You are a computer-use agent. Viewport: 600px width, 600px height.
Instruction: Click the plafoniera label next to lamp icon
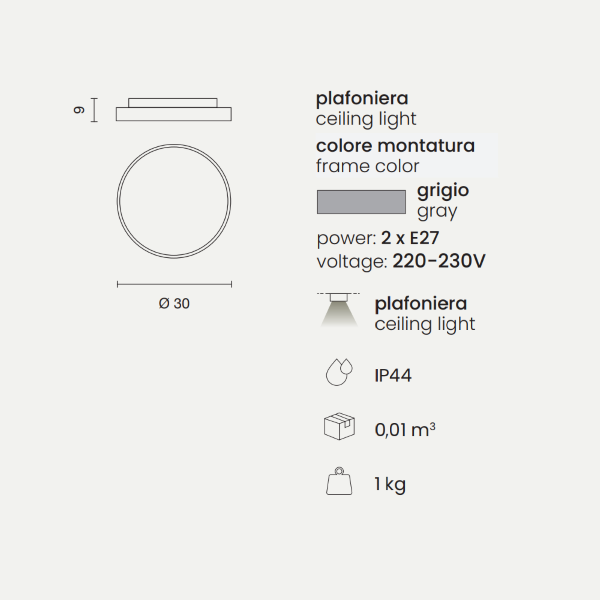pos(421,303)
